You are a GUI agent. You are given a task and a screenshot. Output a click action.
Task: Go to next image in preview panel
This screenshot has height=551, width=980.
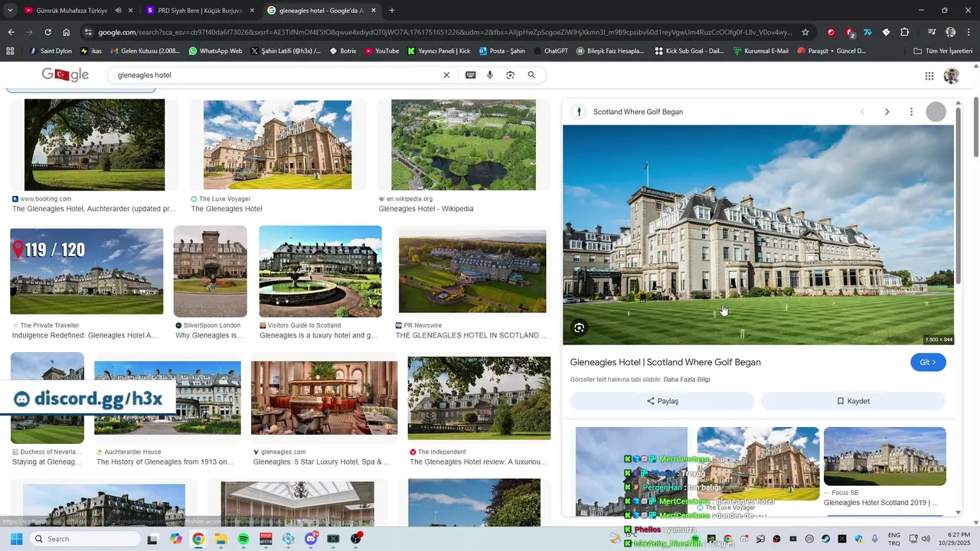point(887,112)
